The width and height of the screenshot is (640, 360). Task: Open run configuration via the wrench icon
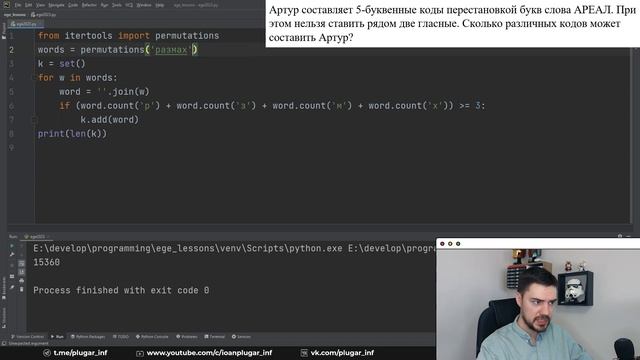click(x=12, y=254)
